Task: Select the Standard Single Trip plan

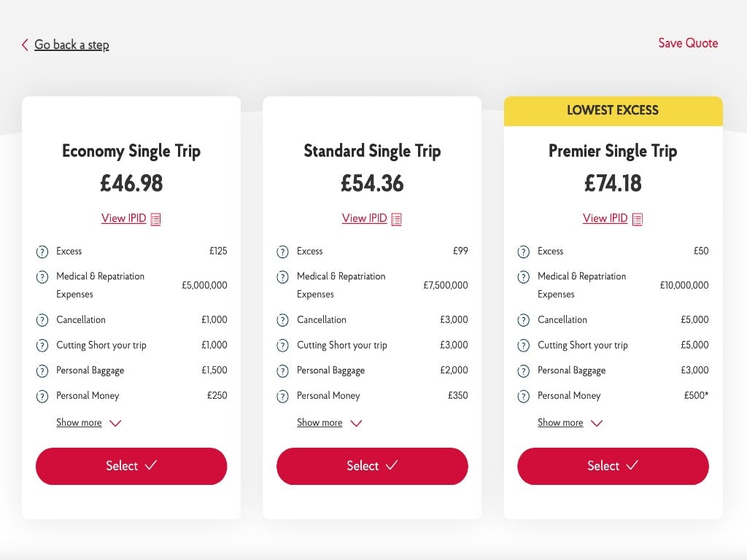Action: click(372, 466)
